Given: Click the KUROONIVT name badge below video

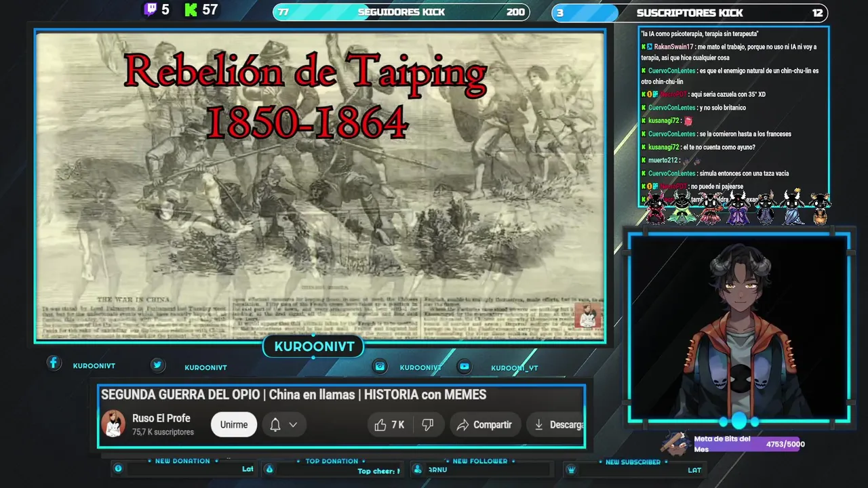Looking at the screenshot, I should [314, 346].
